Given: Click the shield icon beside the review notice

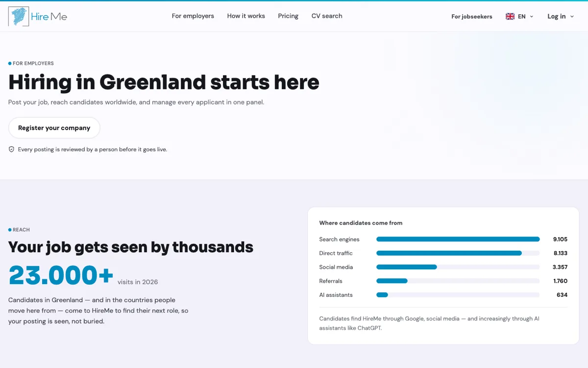Looking at the screenshot, I should click(11, 149).
